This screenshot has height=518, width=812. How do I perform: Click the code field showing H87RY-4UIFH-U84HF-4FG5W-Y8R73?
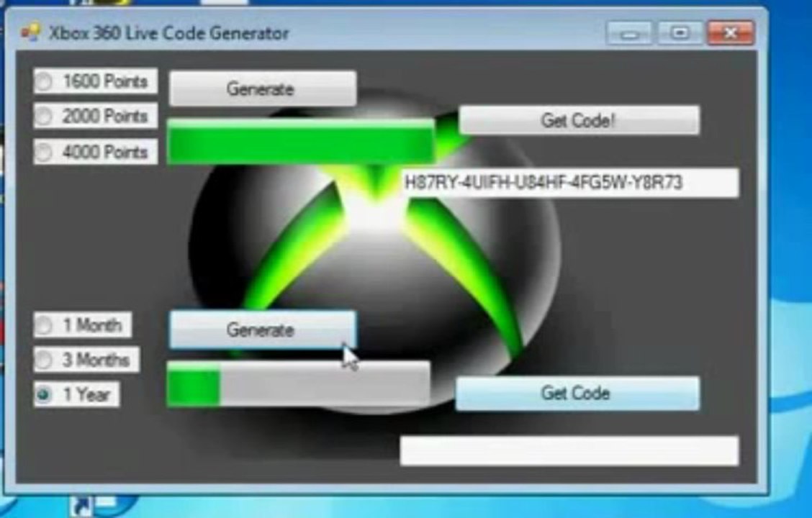[570, 183]
